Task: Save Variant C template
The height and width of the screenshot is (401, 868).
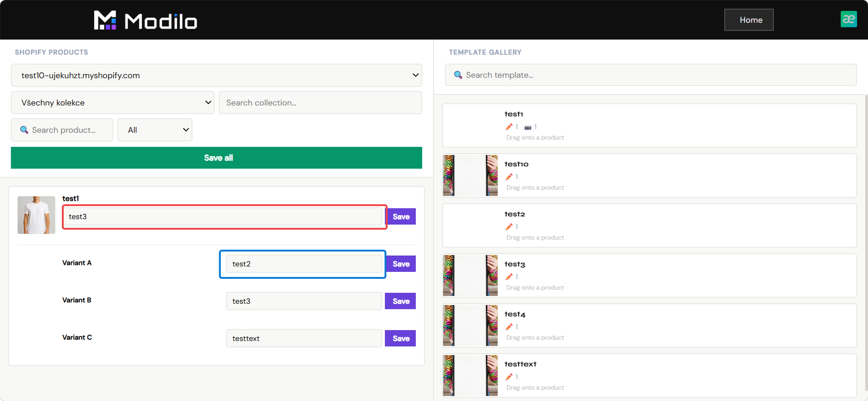Action: (400, 339)
